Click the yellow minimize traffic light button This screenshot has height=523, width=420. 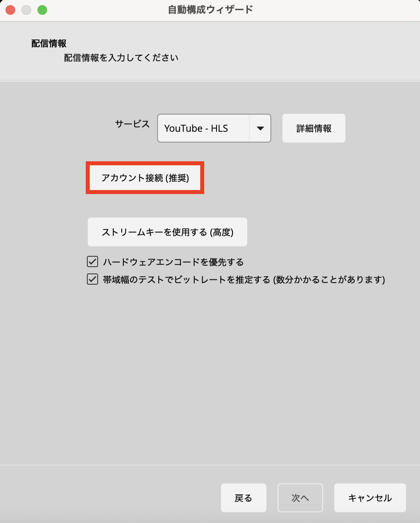pyautogui.click(x=26, y=10)
